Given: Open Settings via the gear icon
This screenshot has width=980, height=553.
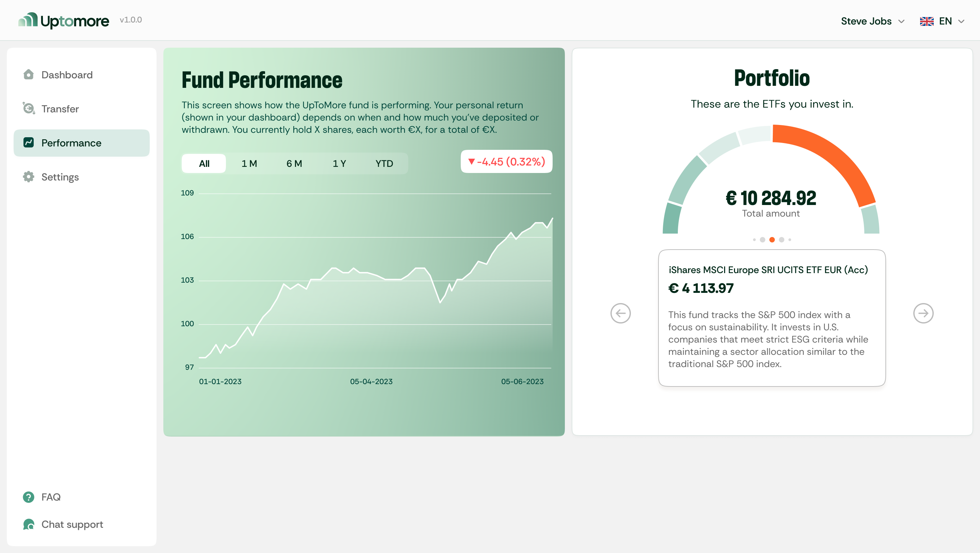Looking at the screenshot, I should (28, 177).
